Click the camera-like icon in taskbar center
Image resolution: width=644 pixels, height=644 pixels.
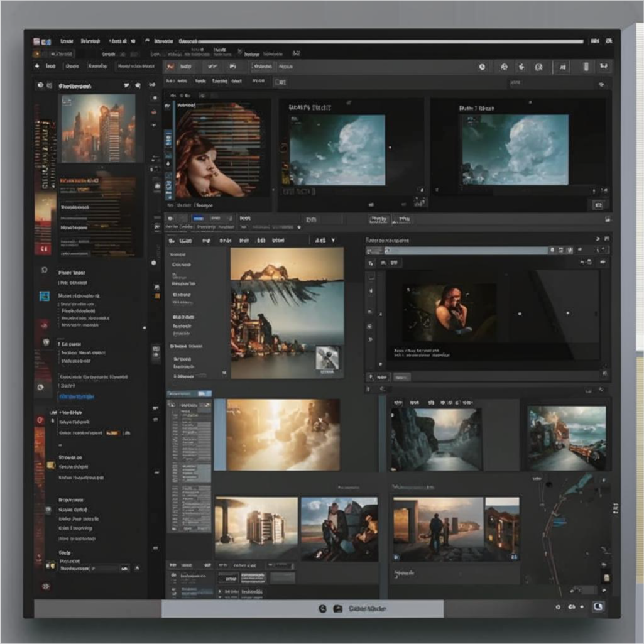click(x=337, y=609)
